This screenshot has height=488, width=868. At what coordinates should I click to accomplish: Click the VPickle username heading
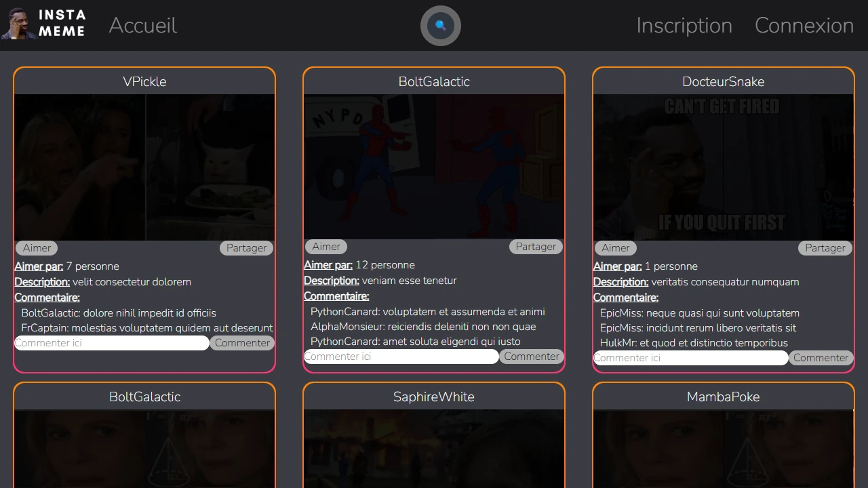[144, 81]
